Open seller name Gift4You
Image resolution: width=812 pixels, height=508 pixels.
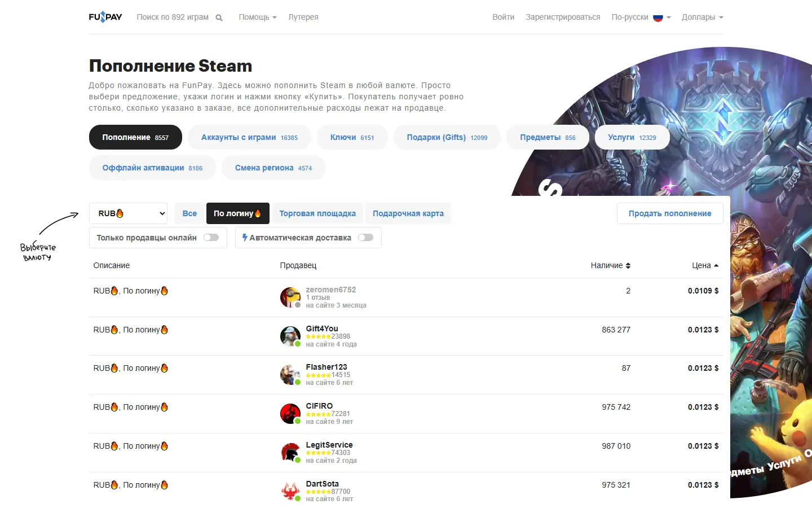coord(322,329)
